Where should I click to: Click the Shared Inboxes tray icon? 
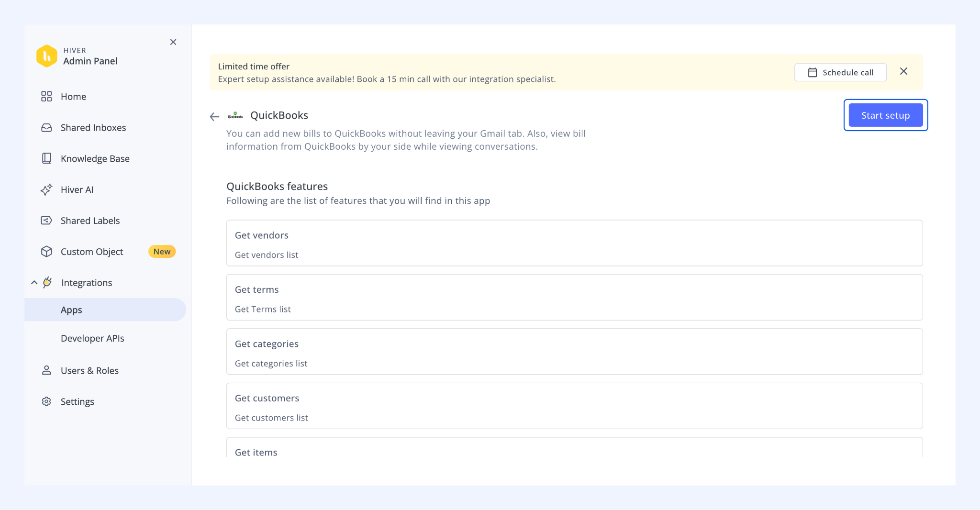pyautogui.click(x=46, y=128)
